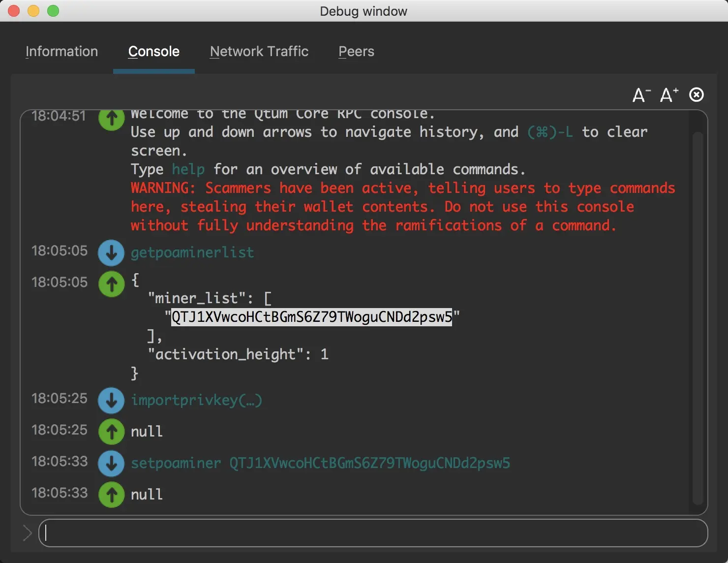Click the 18:05:25 timestamp beside importprivkey
This screenshot has width=728, height=563.
(x=60, y=399)
